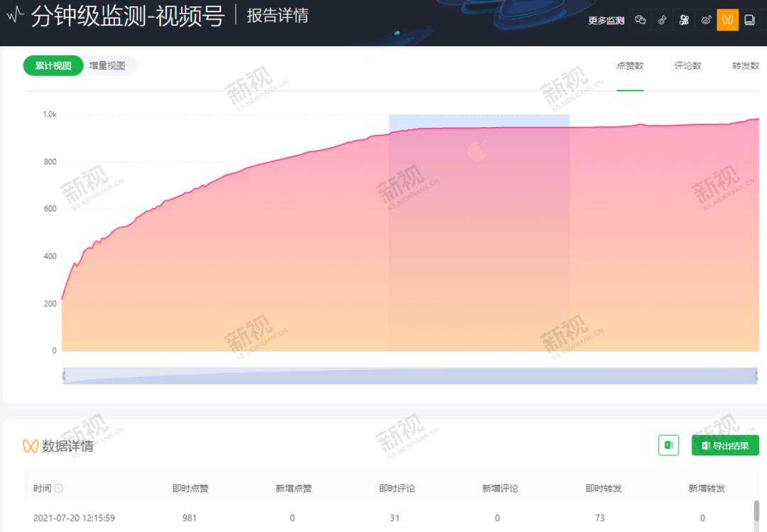Open Weibo monitoring via its icon

pyautogui.click(x=706, y=20)
